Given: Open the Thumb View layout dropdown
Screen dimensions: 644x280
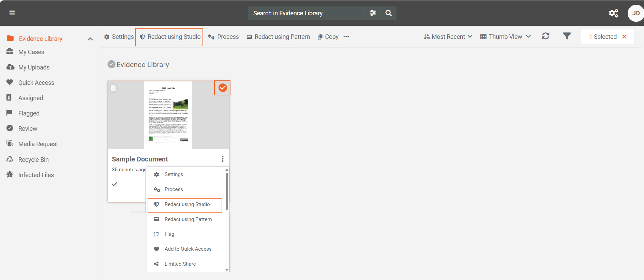Looking at the screenshot, I should (x=505, y=37).
